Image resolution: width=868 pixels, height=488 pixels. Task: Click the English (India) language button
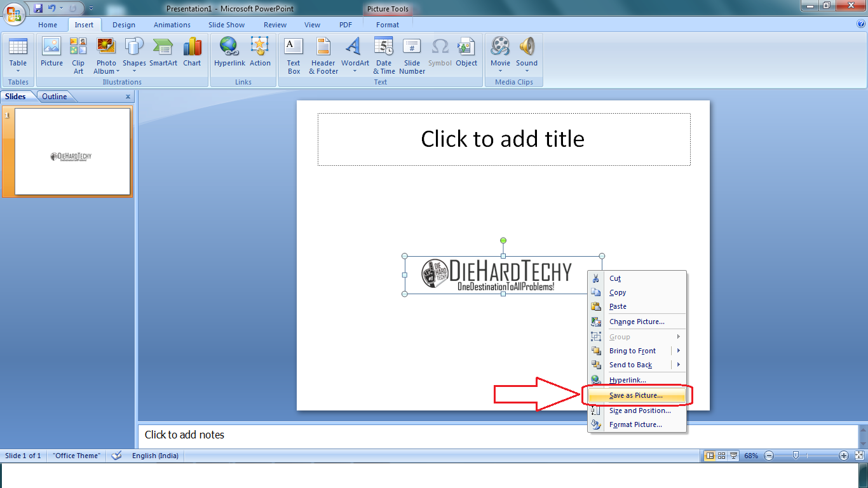155,456
